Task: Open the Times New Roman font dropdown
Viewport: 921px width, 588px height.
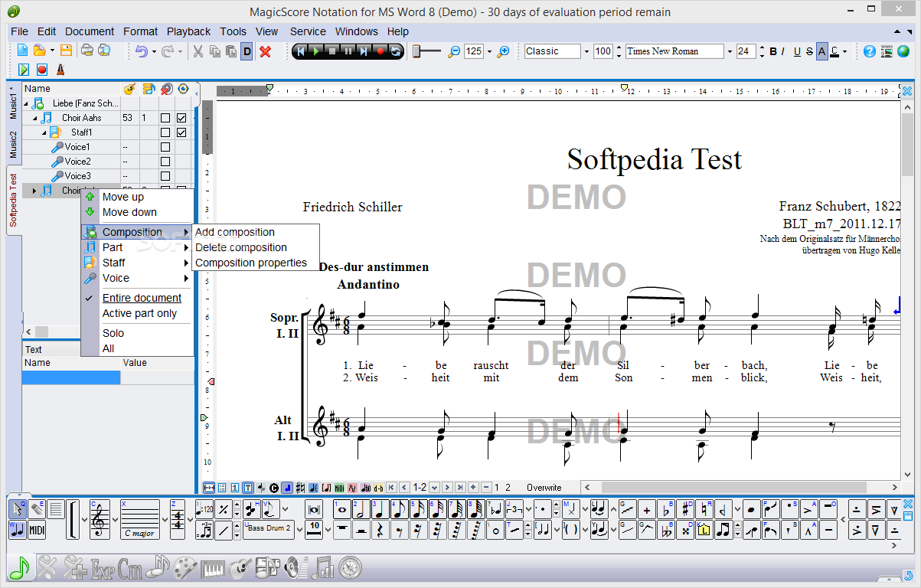Action: pyautogui.click(x=729, y=51)
